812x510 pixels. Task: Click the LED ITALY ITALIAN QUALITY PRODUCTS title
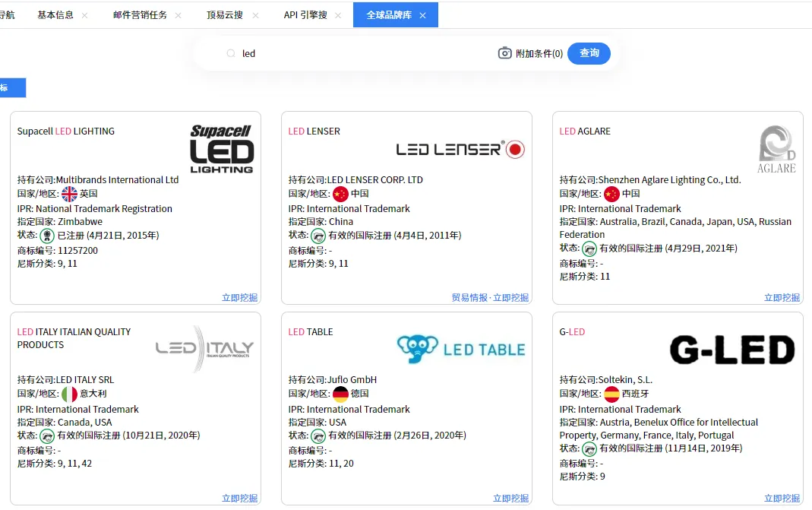tap(74, 338)
